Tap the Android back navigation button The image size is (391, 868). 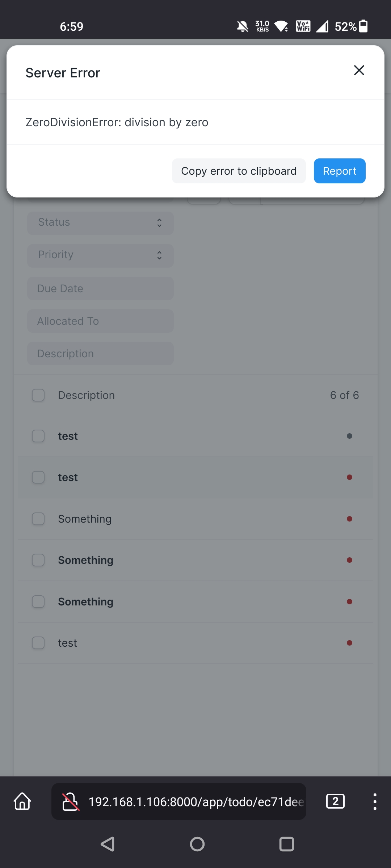click(x=107, y=844)
